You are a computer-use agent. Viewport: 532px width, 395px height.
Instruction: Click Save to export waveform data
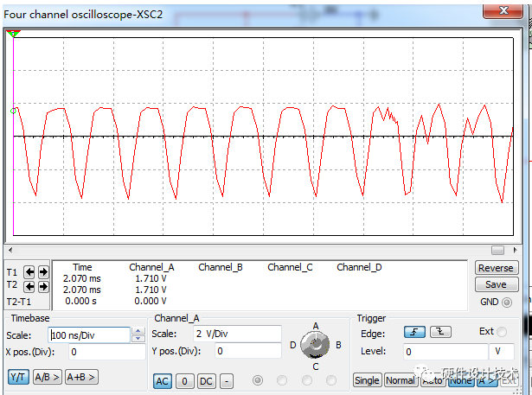click(496, 284)
